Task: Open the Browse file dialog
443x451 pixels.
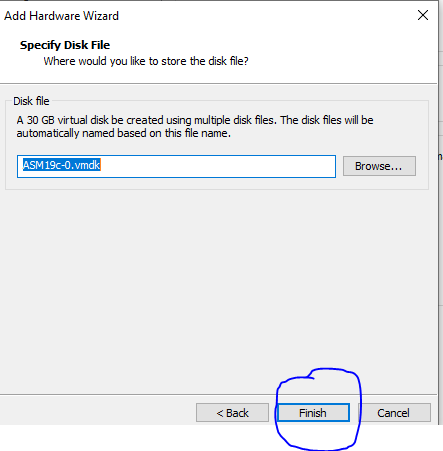Action: coord(379,166)
